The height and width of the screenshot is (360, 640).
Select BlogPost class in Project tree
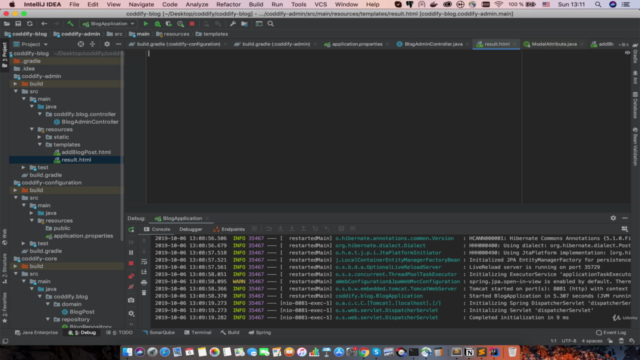pyautogui.click(x=82, y=312)
